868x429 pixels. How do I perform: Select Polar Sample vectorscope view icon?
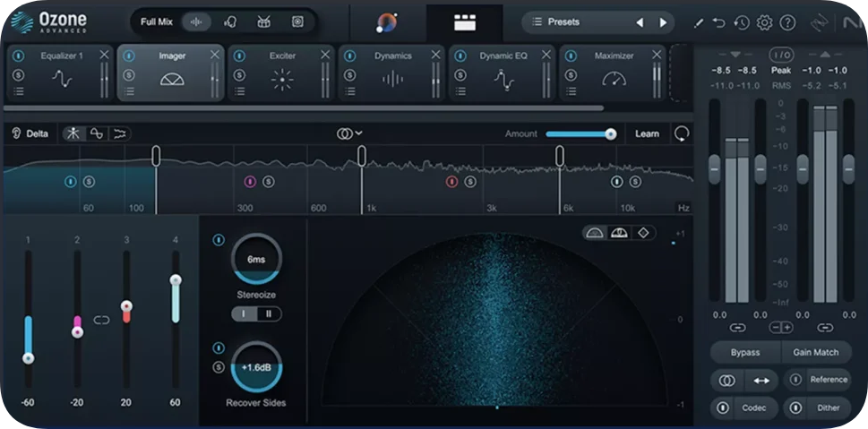point(595,233)
